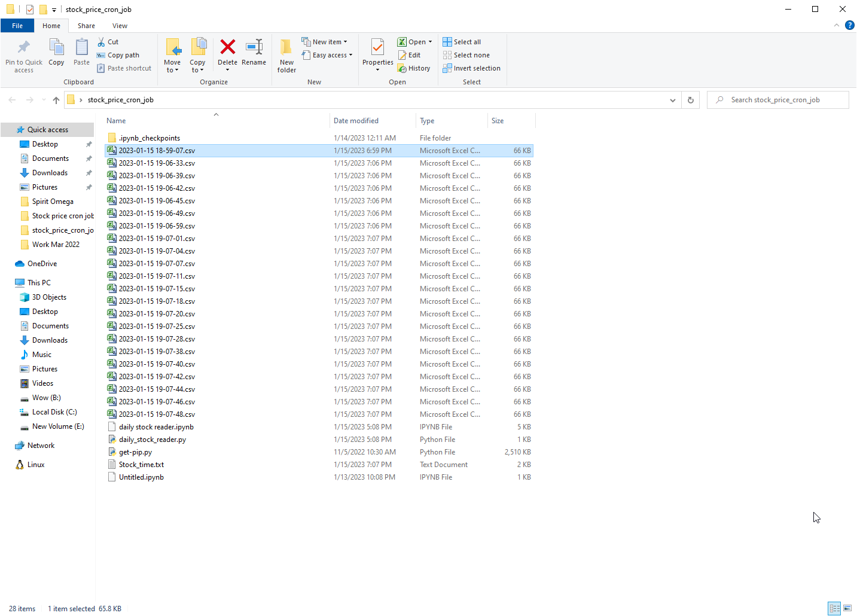This screenshot has width=857, height=616.
Task: Select file 2023-01-15 19-06-33.csv
Action: [319, 163]
